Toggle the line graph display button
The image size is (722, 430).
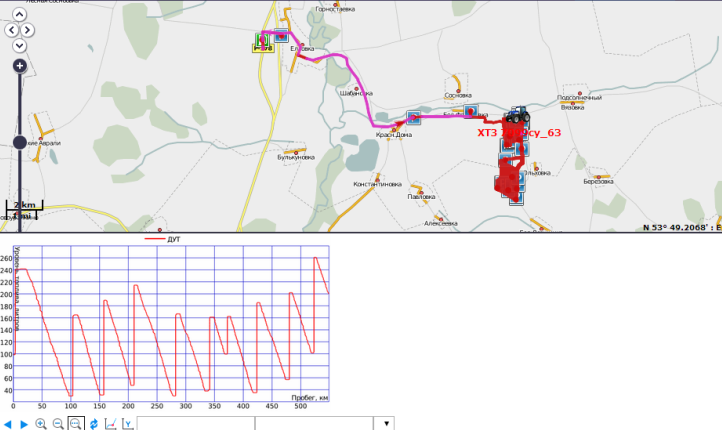110,424
